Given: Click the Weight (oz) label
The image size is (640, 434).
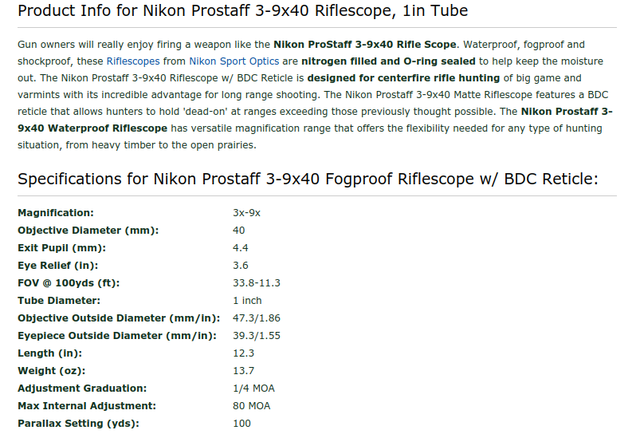Looking at the screenshot, I should [51, 370].
